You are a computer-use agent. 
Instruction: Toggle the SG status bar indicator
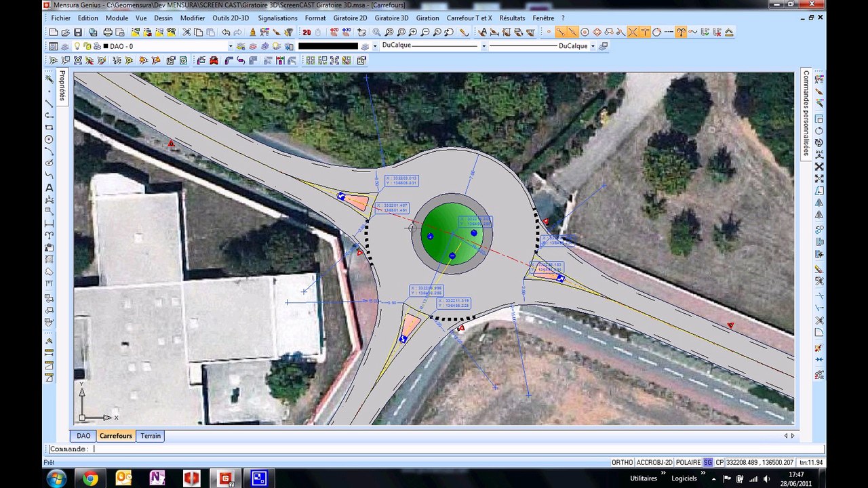click(708, 462)
